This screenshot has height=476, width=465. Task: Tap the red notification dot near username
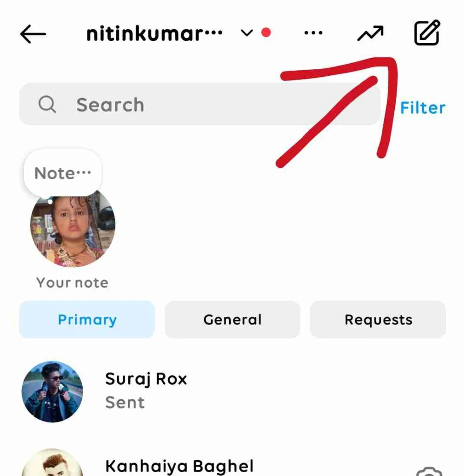click(x=266, y=33)
